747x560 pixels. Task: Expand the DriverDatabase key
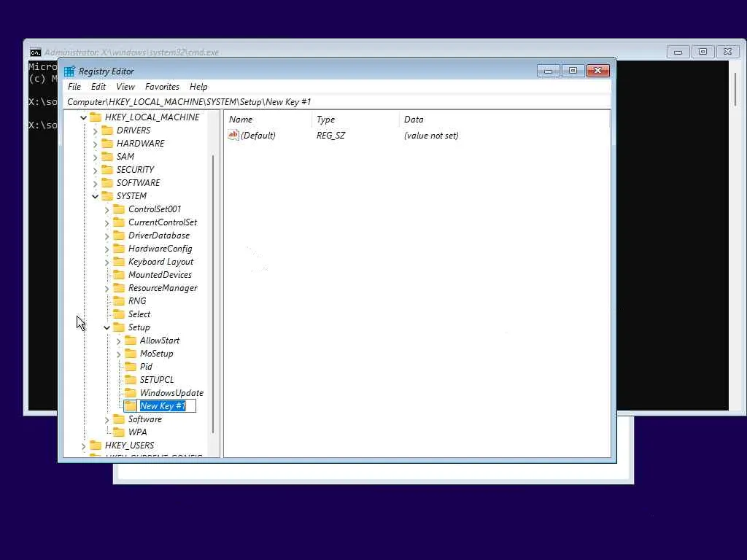[x=107, y=236]
